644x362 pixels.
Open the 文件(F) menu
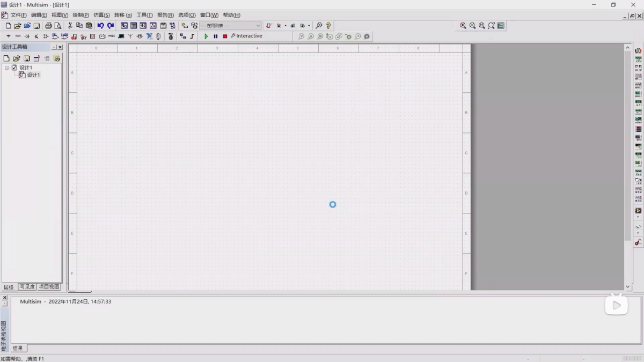pos(19,15)
